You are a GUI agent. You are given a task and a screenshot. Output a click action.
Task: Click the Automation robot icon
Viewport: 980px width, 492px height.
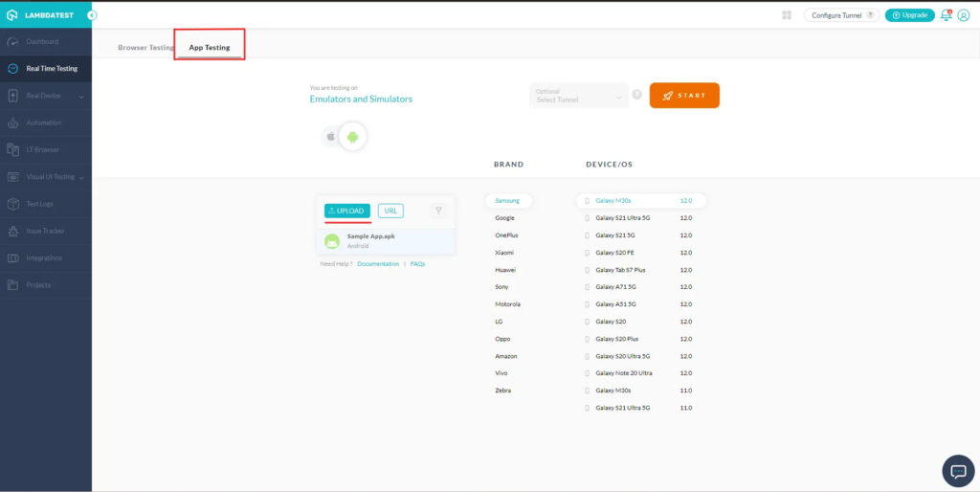point(12,123)
